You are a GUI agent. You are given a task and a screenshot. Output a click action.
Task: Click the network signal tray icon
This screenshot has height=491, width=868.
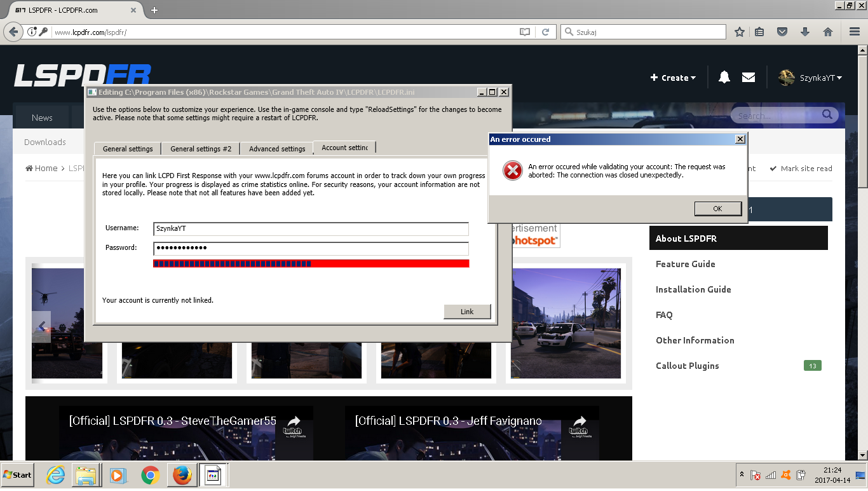(x=770, y=475)
